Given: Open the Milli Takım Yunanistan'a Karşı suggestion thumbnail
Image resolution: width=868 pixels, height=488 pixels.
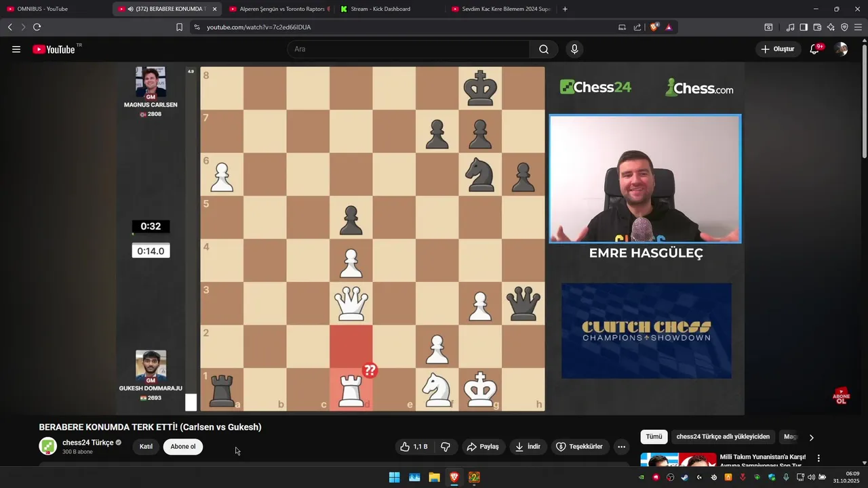Looking at the screenshot, I should tap(678, 460).
